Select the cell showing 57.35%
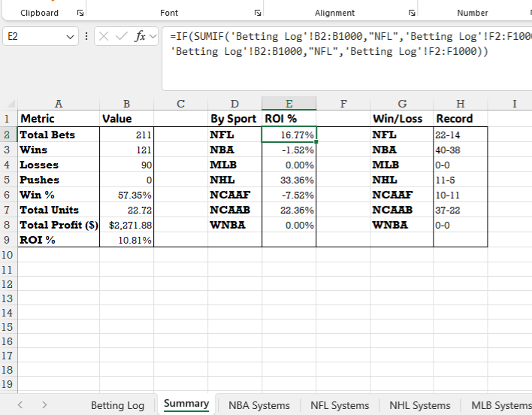Image resolution: width=532 pixels, height=415 pixels. [126, 195]
